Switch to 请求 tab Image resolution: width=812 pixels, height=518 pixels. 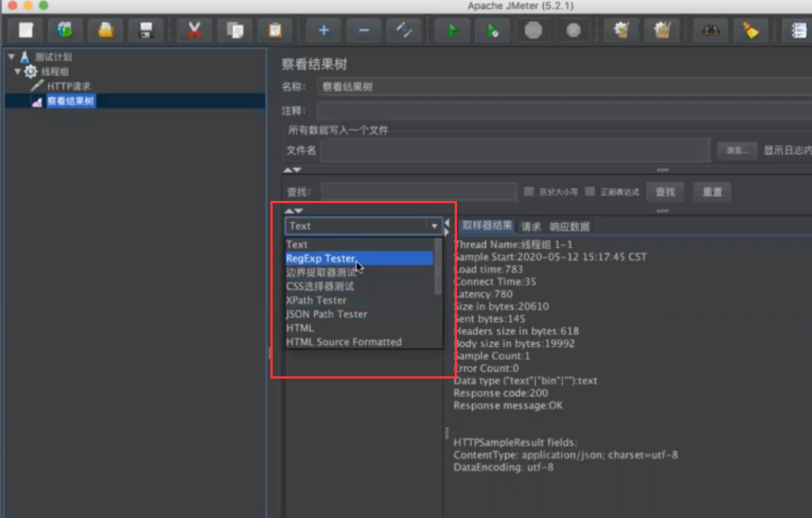click(531, 226)
